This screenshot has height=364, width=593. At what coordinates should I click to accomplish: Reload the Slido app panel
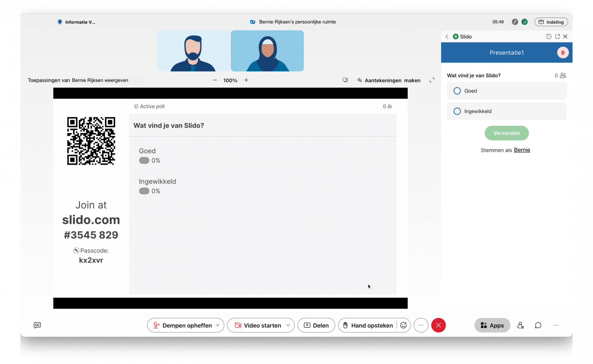pos(549,36)
